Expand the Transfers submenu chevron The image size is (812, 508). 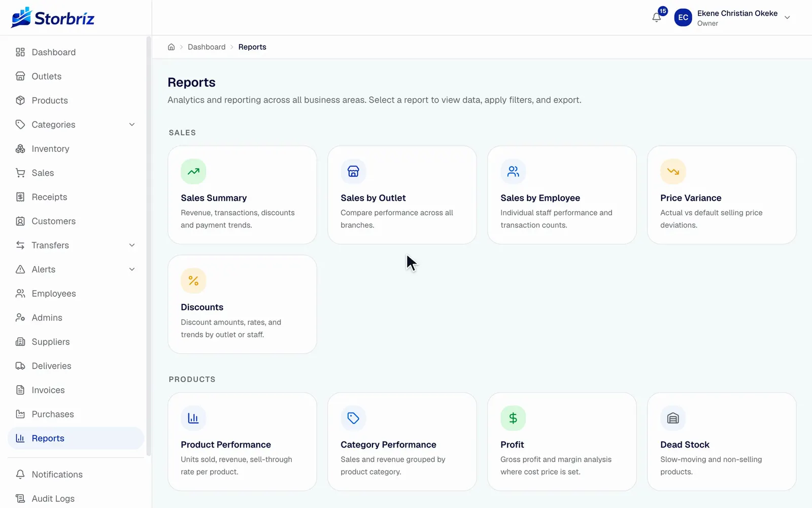pos(132,245)
